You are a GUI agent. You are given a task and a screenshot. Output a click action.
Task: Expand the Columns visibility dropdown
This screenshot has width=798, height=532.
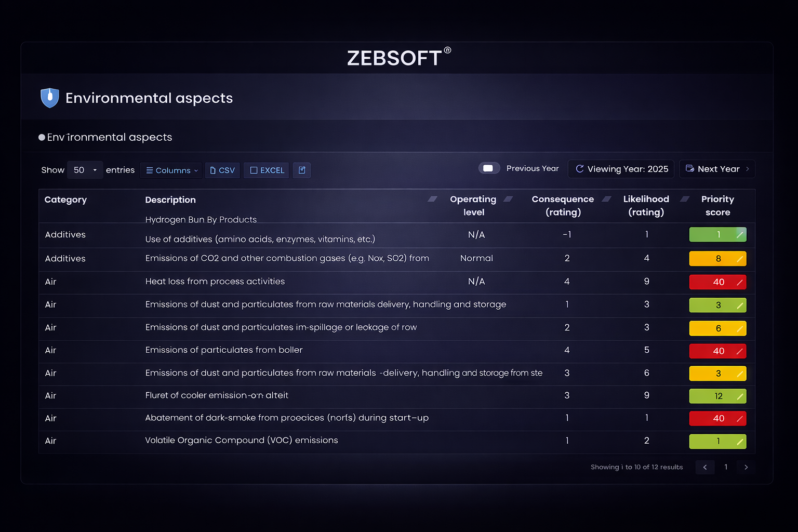coord(172,170)
